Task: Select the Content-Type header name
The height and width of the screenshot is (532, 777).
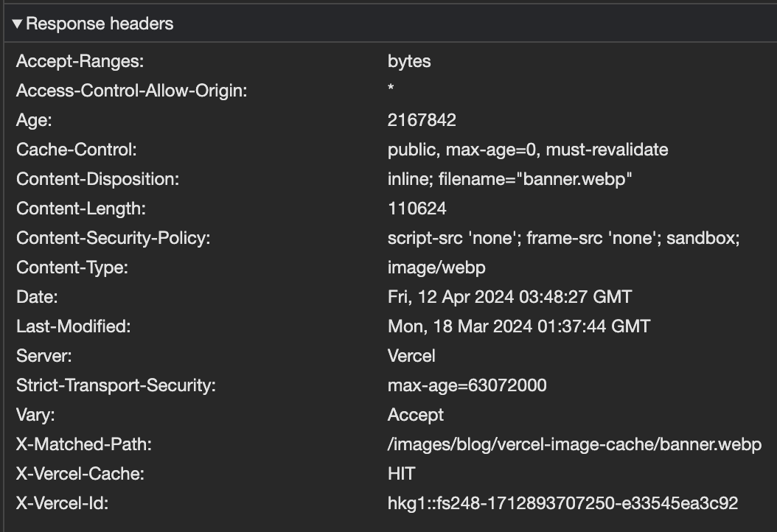Action: click(72, 267)
